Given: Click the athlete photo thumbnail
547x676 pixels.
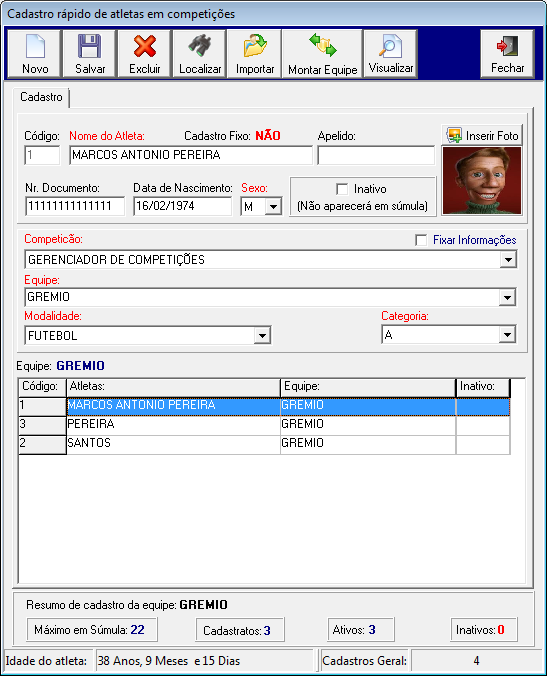Looking at the screenshot, I should pos(482,181).
